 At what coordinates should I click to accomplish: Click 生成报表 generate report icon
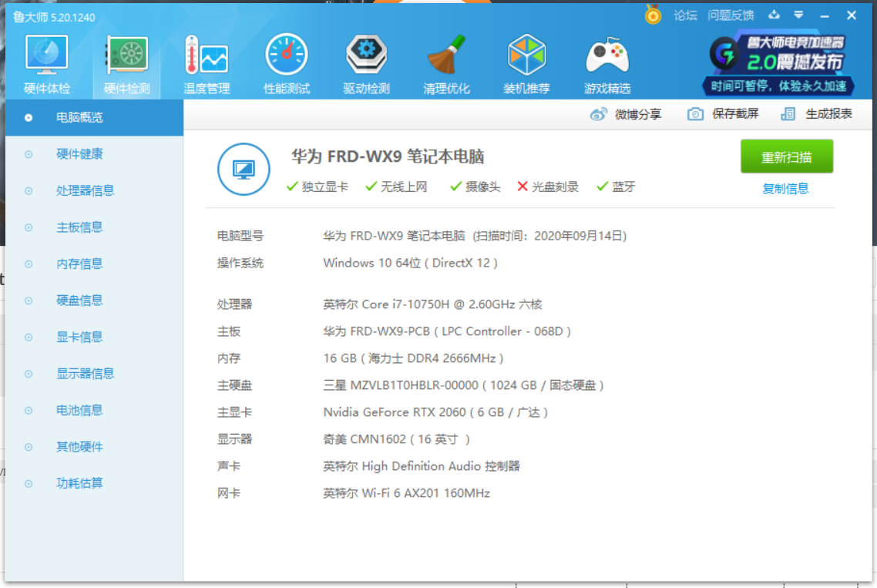point(816,114)
